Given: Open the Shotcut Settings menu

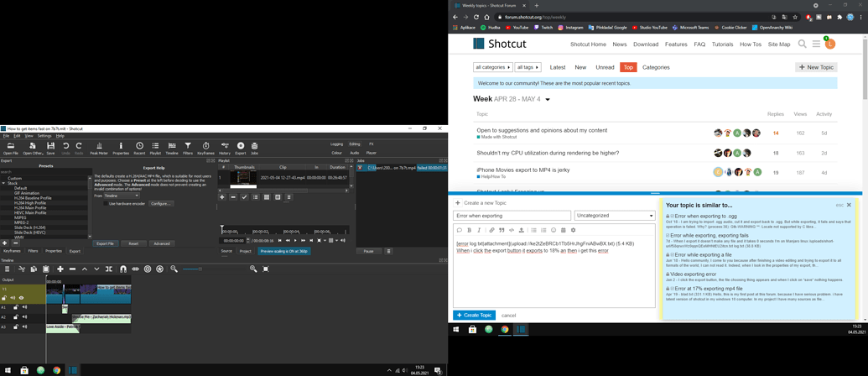Looking at the screenshot, I should click(44, 136).
